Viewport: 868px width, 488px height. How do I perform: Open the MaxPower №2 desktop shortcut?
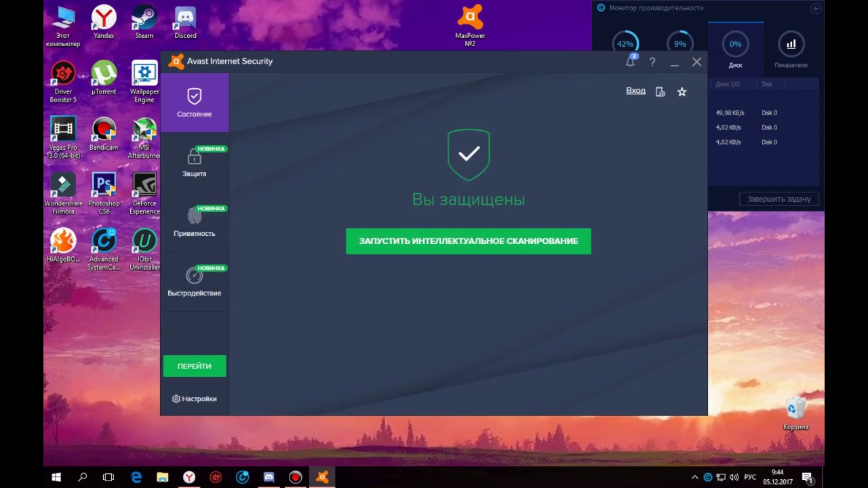coord(470,26)
